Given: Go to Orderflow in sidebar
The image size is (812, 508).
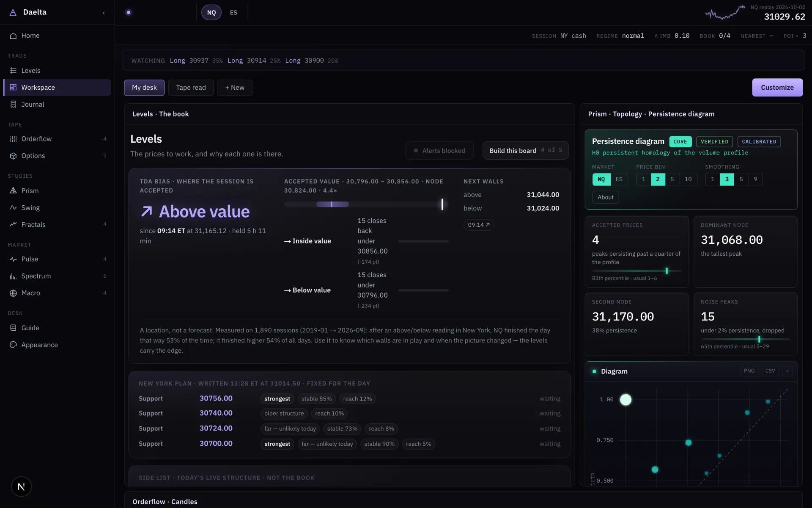Looking at the screenshot, I should pos(57,139).
